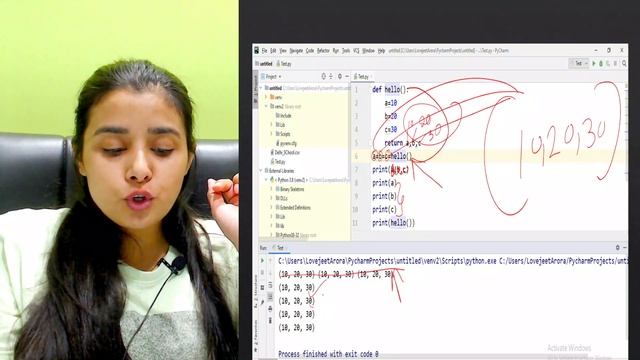
Task: Click code line 'a=10'
Action: [391, 103]
